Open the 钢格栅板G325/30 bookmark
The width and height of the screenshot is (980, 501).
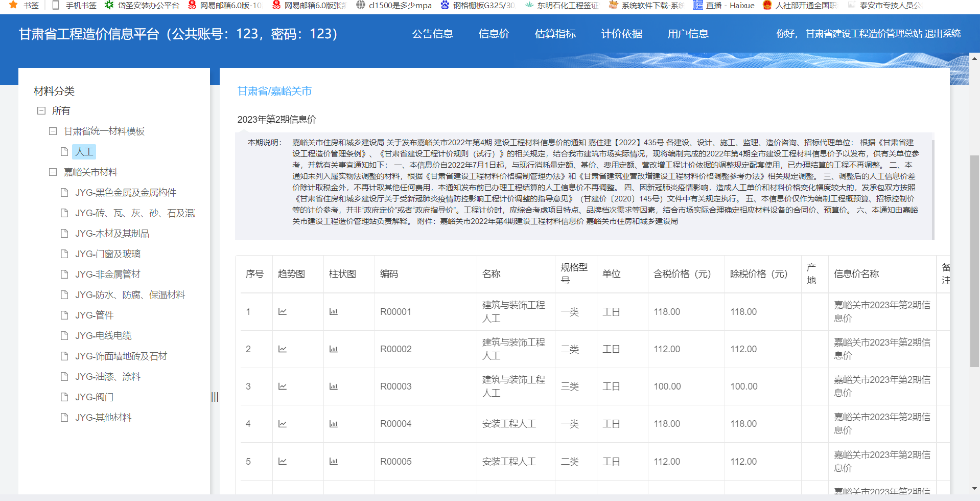[x=477, y=5]
